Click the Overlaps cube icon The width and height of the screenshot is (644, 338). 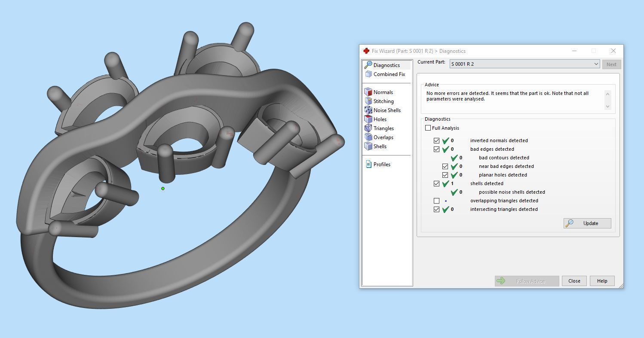368,137
